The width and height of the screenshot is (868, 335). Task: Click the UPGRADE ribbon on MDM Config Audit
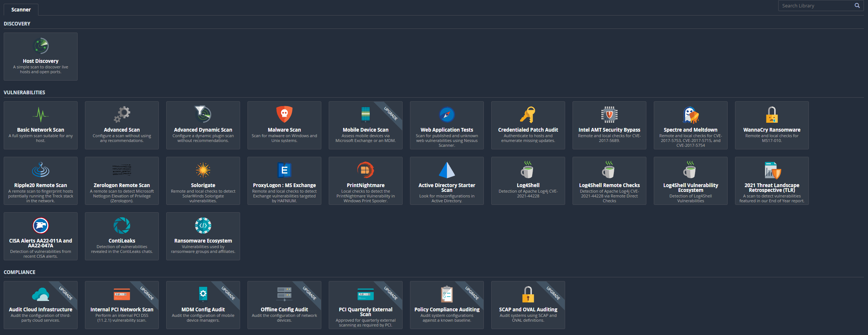(228, 293)
